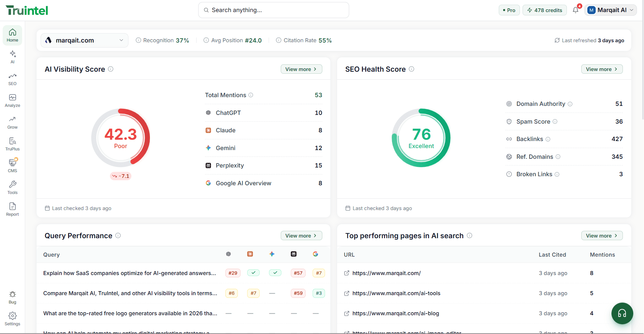Screen dimensions: 644x334
Task: Open https://www.marqait.com/ai-blog link
Action: click(x=396, y=314)
